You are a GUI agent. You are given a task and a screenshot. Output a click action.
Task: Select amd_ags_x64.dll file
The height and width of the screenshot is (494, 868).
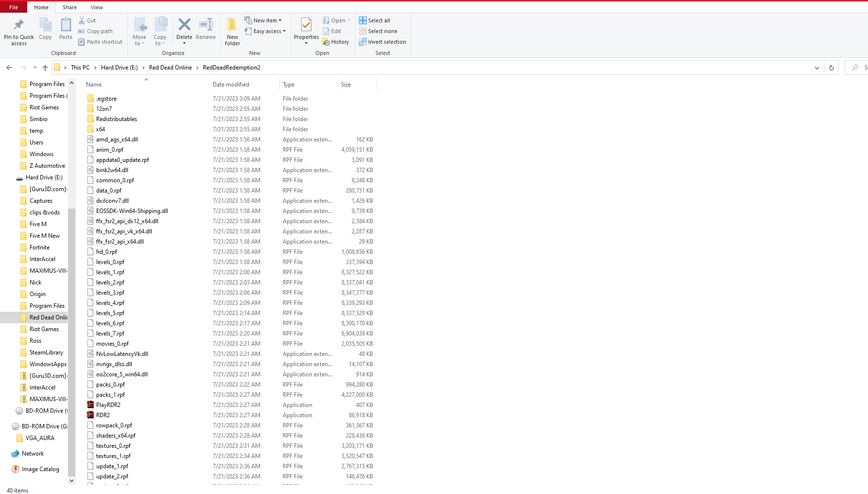click(x=117, y=140)
